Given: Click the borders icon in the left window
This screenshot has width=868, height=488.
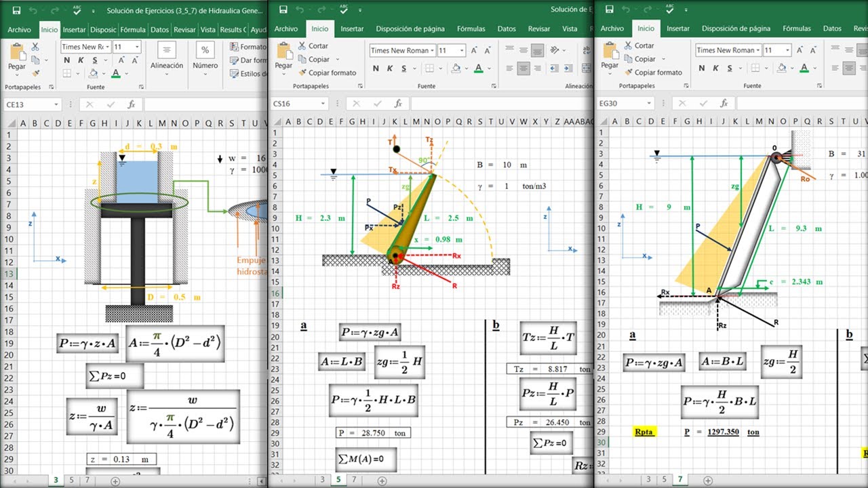Looking at the screenshot, I should 67,73.
